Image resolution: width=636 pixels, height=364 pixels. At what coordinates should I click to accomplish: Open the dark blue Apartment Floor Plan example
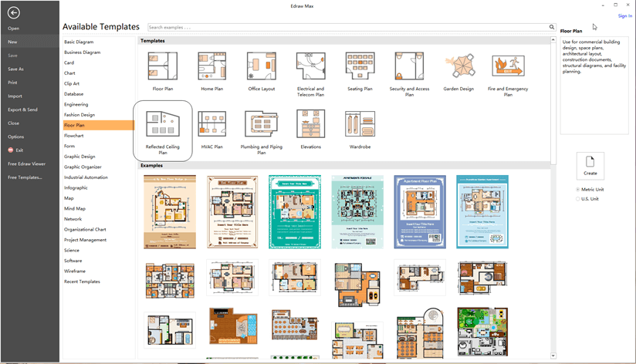pos(420,211)
